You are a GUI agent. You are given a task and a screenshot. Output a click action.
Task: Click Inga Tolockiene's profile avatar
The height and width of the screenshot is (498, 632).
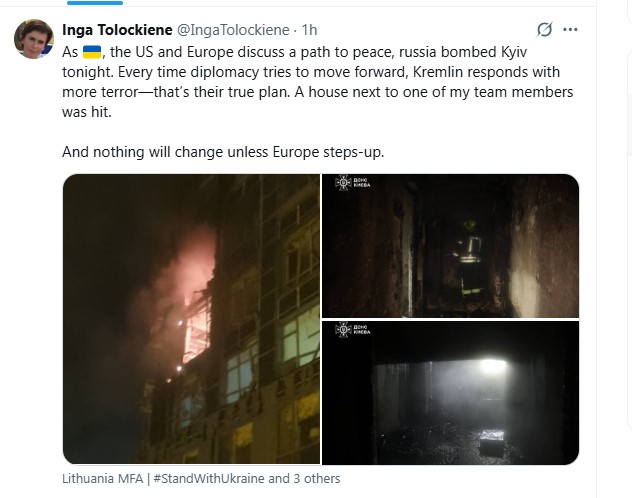click(34, 39)
